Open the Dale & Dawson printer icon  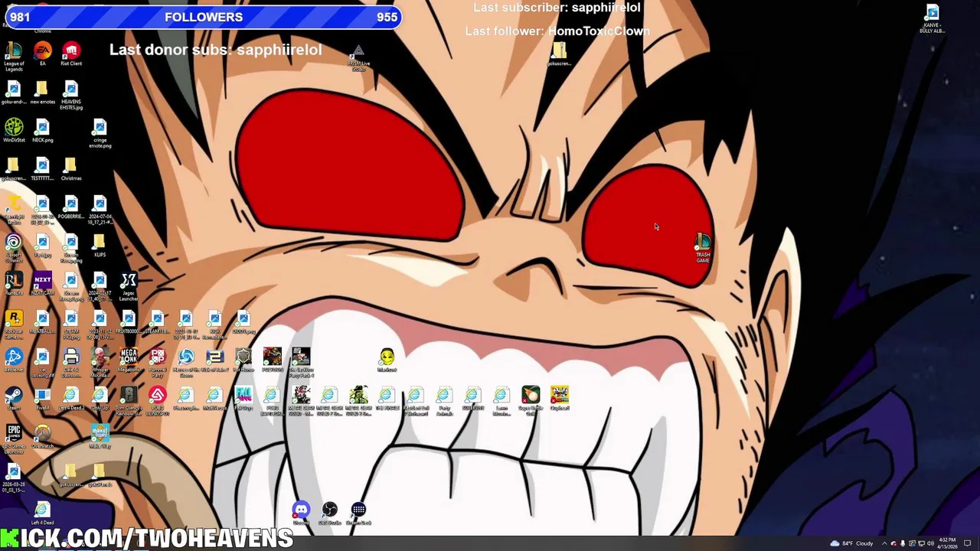click(71, 363)
